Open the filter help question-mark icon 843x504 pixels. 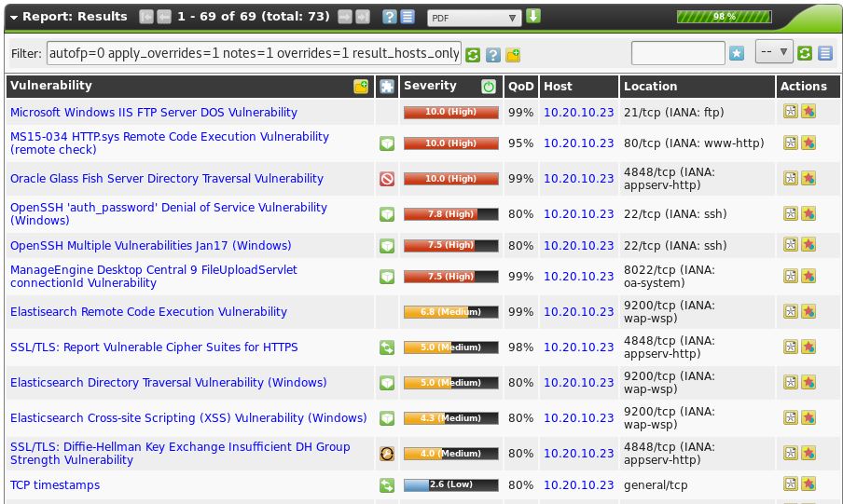(493, 55)
